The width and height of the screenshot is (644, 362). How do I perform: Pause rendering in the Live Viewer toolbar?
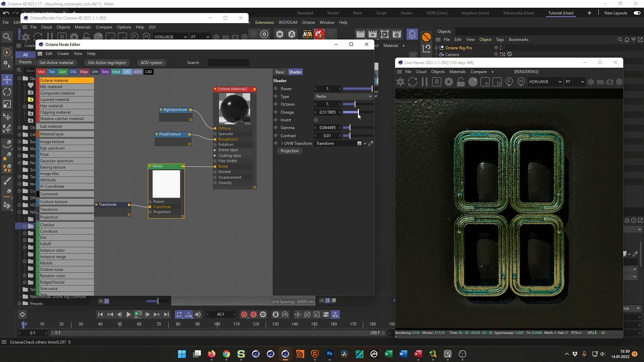pyautogui.click(x=425, y=81)
